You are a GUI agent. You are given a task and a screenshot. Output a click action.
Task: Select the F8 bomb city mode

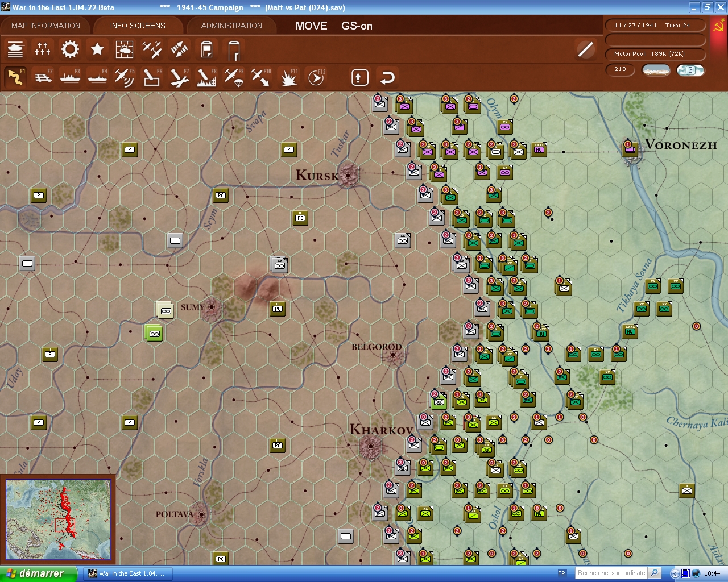point(206,77)
